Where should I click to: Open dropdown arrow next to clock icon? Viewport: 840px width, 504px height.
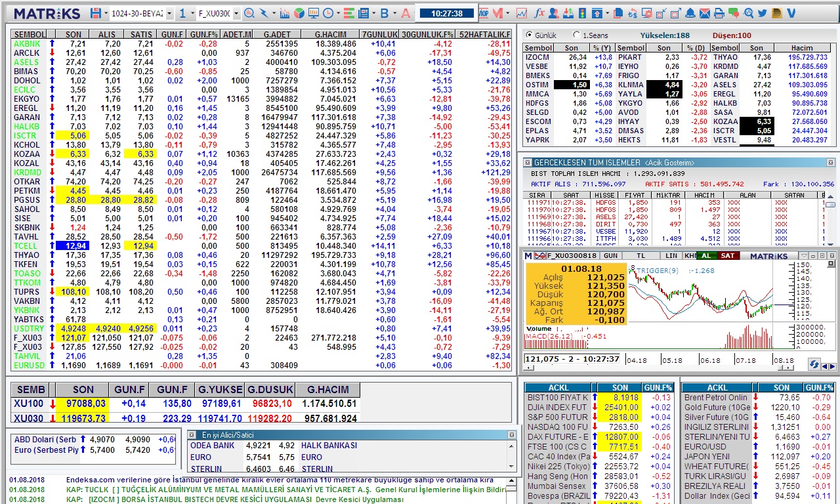(x=338, y=13)
